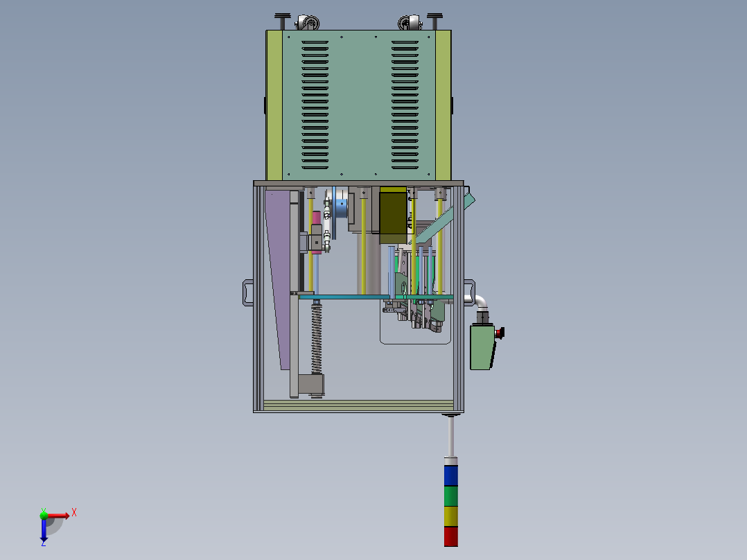Select the gray pole of the signal tower
The image size is (747, 560).
pyautogui.click(x=450, y=437)
